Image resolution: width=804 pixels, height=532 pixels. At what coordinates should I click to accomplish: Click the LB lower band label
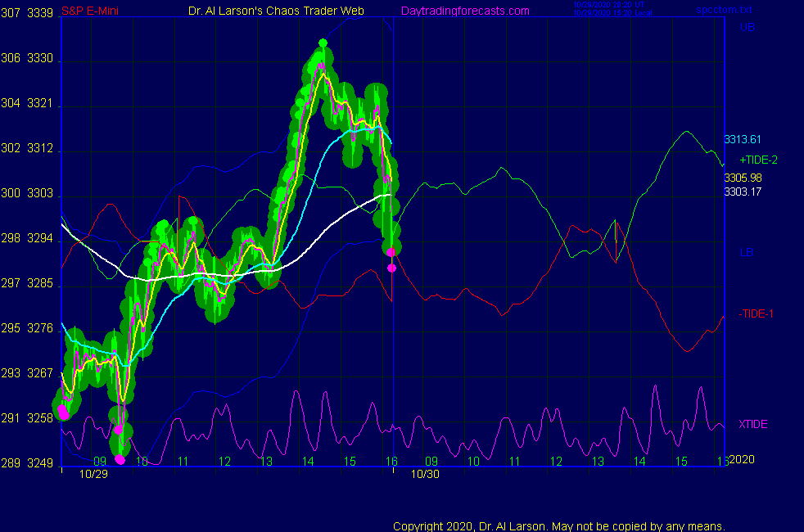pos(747,252)
